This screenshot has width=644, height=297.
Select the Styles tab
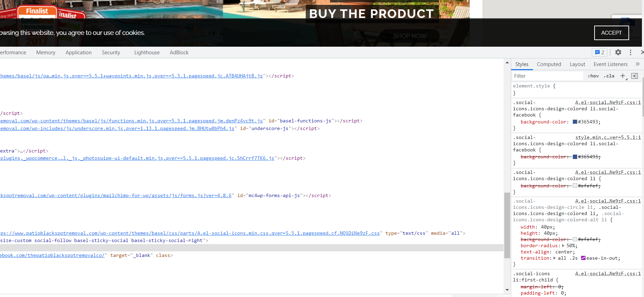click(x=522, y=64)
